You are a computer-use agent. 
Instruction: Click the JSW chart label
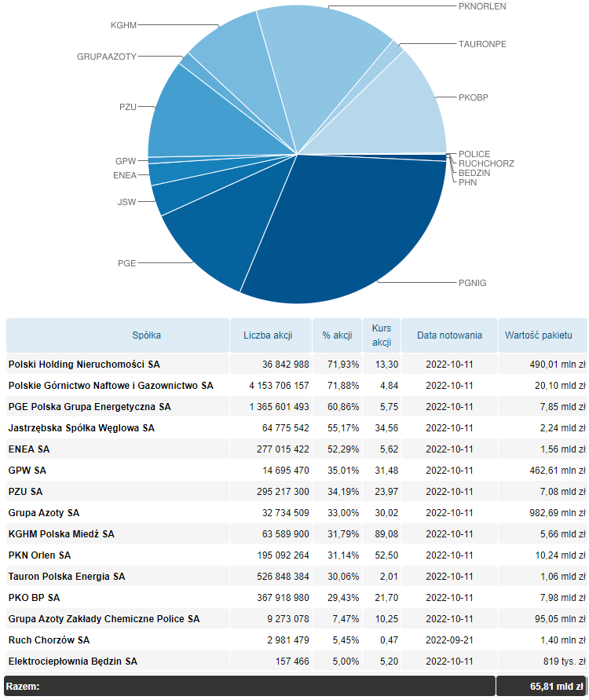(x=126, y=202)
